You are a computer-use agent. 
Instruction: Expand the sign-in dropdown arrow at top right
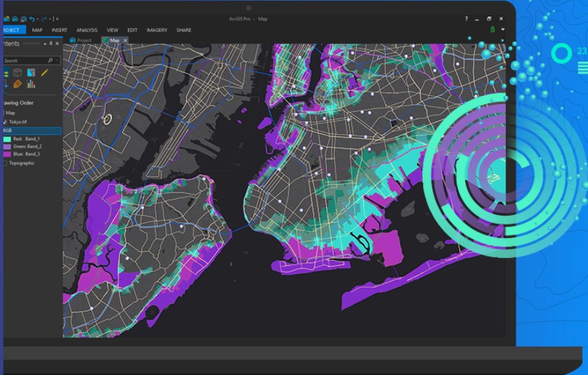tap(502, 30)
